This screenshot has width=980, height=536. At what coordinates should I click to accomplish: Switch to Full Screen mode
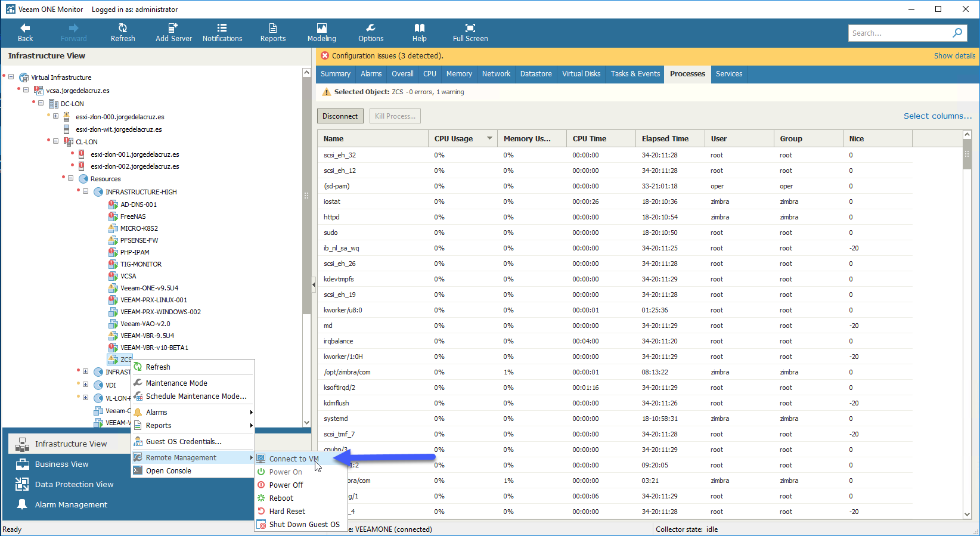click(470, 32)
